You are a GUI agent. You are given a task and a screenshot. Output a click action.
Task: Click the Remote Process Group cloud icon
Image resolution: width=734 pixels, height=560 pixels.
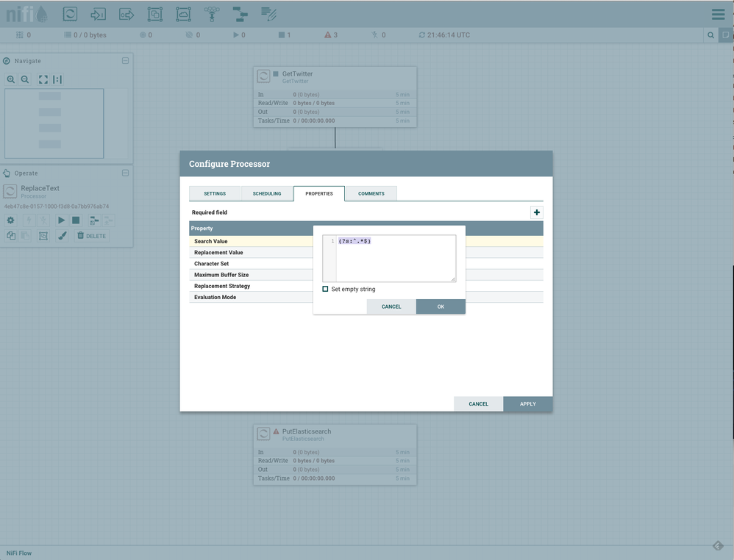coord(183,14)
